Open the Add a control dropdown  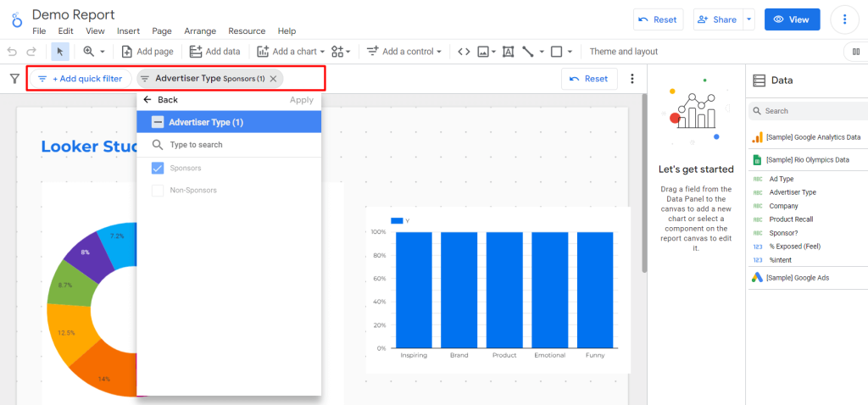pyautogui.click(x=404, y=52)
